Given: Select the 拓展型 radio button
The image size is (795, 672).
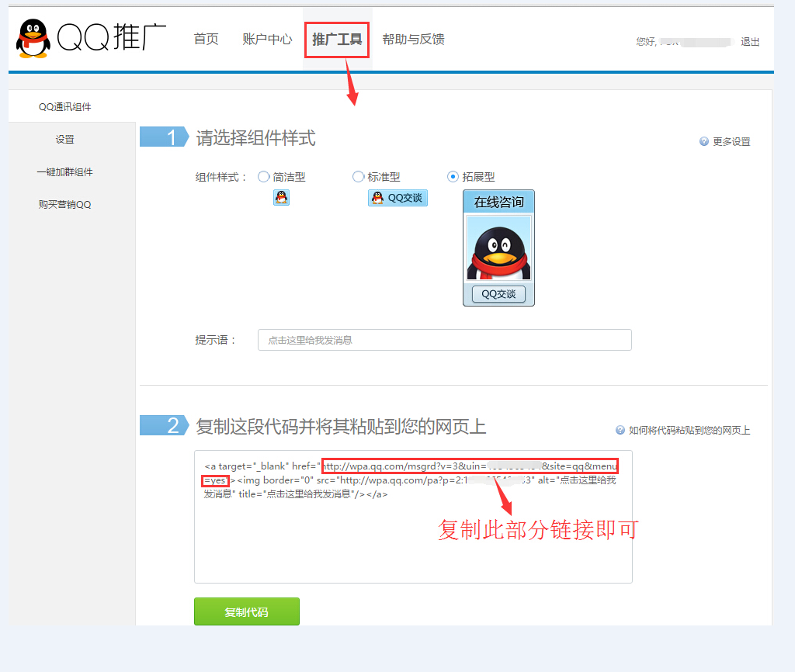Looking at the screenshot, I should [453, 177].
